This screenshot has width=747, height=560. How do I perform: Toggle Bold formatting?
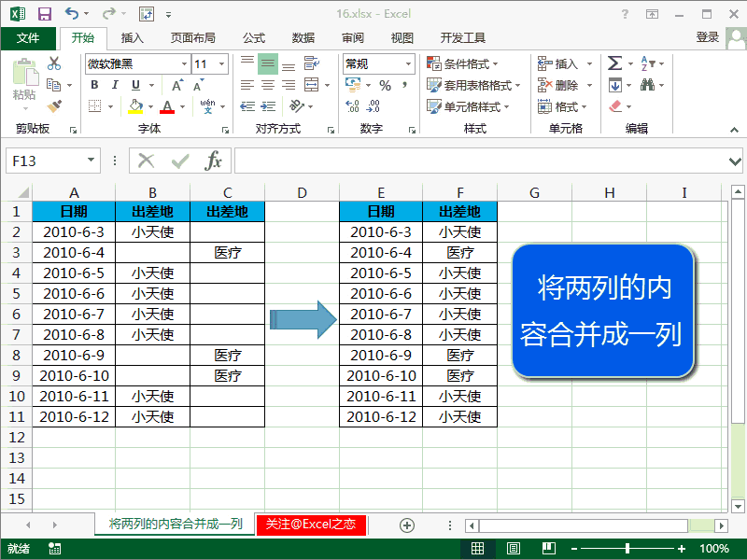point(94,85)
